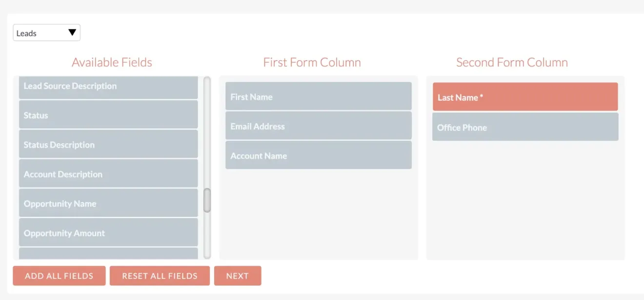Image resolution: width=644 pixels, height=300 pixels.
Task: Click the RESET ALL FIELDS button
Action: click(x=160, y=276)
